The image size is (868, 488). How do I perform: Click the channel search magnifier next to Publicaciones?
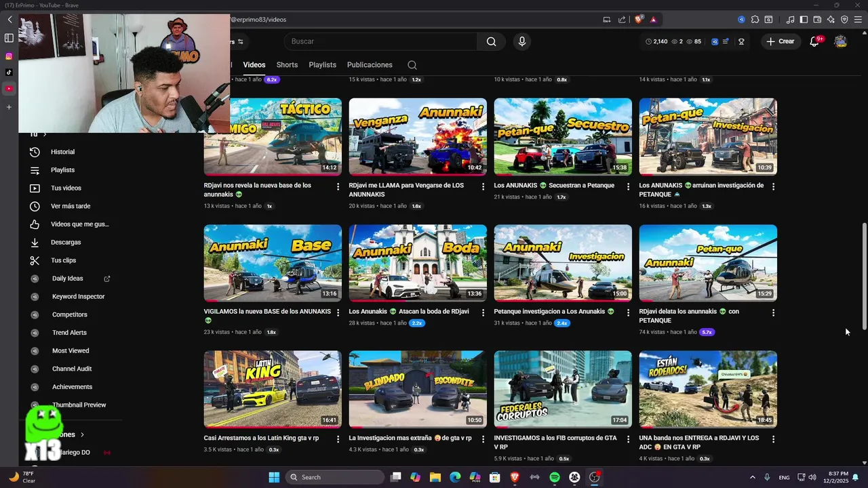click(412, 65)
